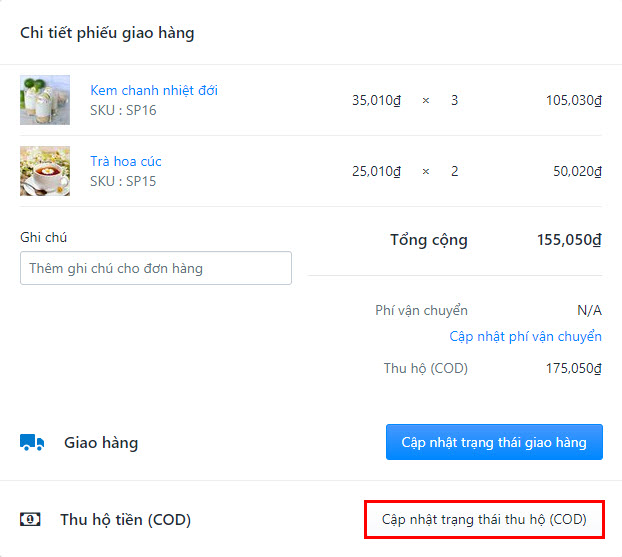Viewport: 622px width, 557px height.
Task: Open Kem chanh nhiệt đới product thumbnail
Action: click(x=45, y=100)
